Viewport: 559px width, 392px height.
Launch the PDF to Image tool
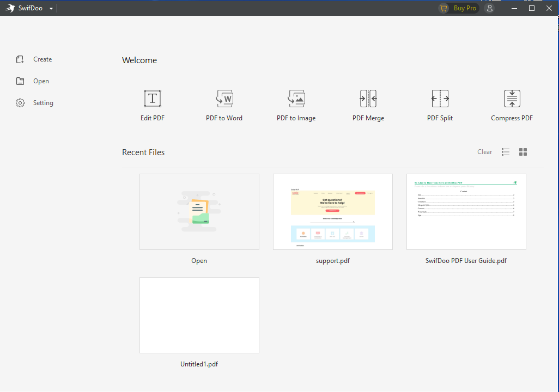pyautogui.click(x=296, y=105)
